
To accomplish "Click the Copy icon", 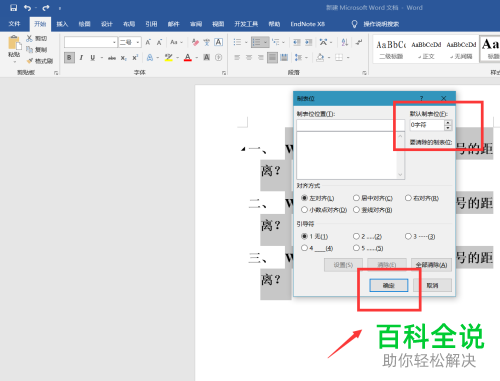I will [29, 50].
